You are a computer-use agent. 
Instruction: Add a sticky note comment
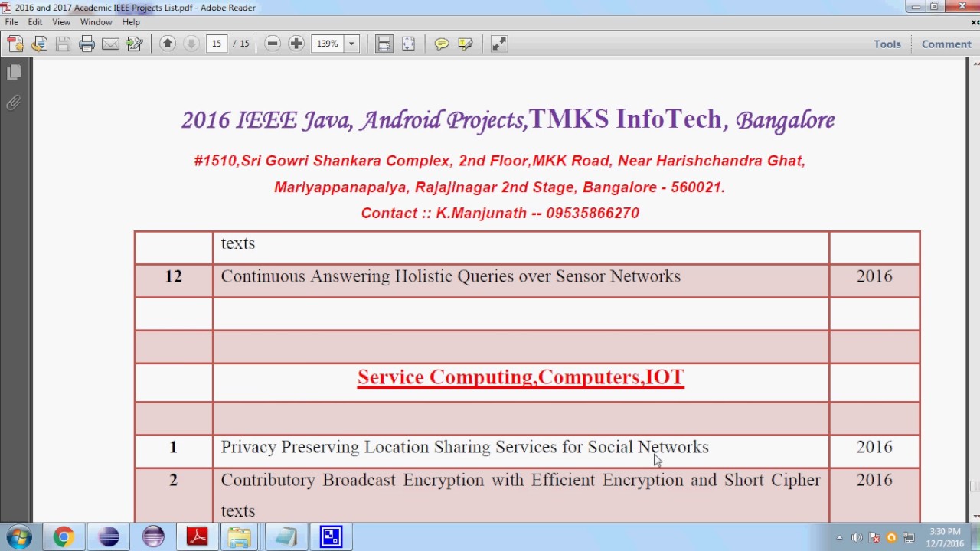coord(441,44)
